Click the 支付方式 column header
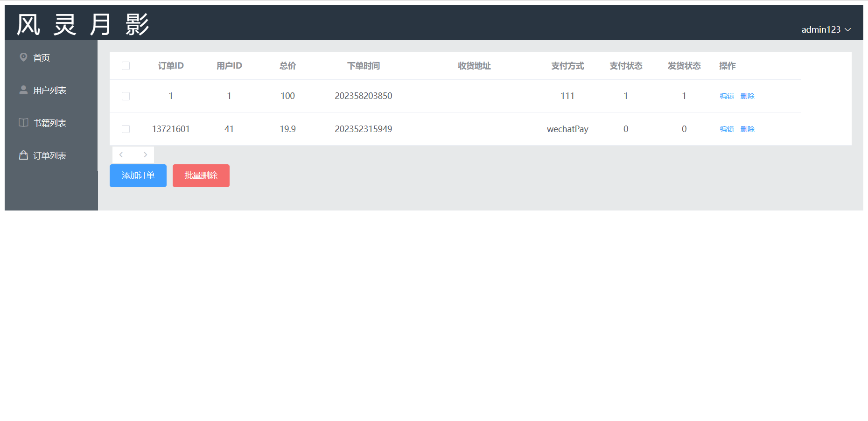The height and width of the screenshot is (421, 868). [x=567, y=66]
